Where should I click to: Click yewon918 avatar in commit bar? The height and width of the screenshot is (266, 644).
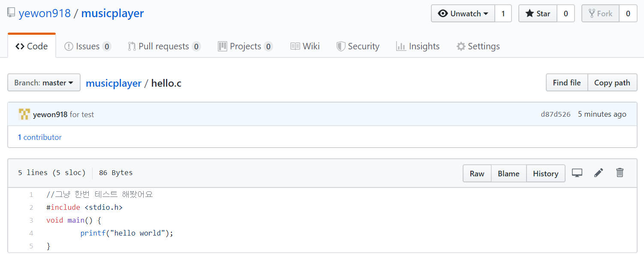pos(24,114)
